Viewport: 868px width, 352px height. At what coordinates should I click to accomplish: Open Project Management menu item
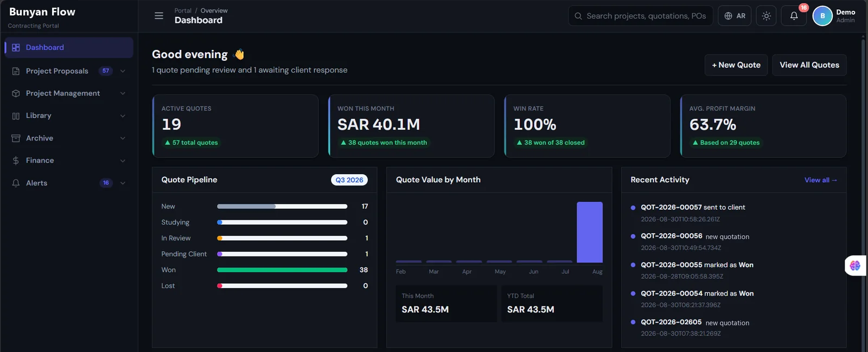69,93
